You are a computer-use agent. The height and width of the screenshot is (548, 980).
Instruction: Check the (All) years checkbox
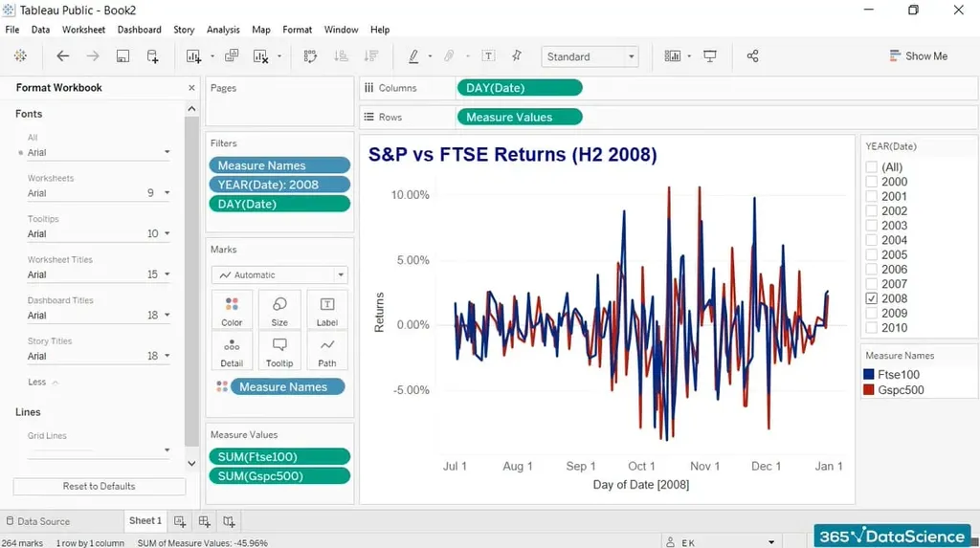(x=871, y=167)
